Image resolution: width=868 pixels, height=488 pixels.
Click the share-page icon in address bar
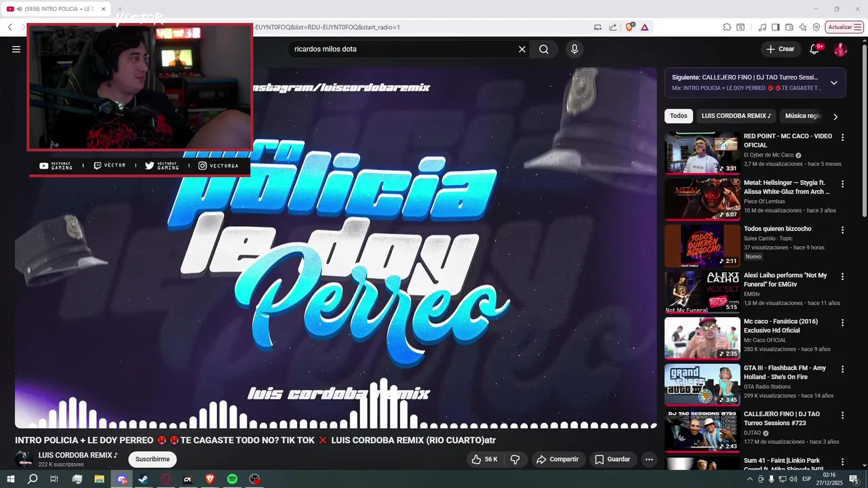pyautogui.click(x=613, y=27)
